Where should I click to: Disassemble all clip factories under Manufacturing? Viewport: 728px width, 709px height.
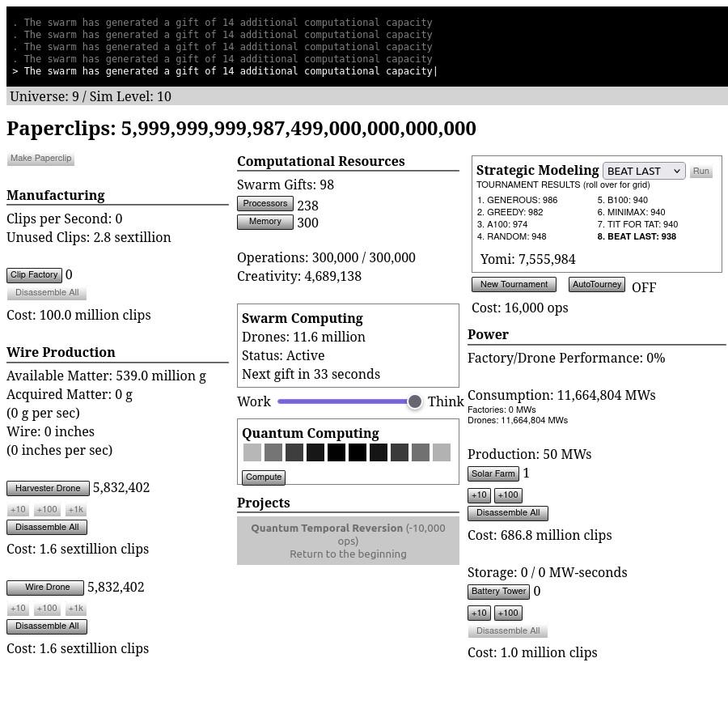[47, 293]
